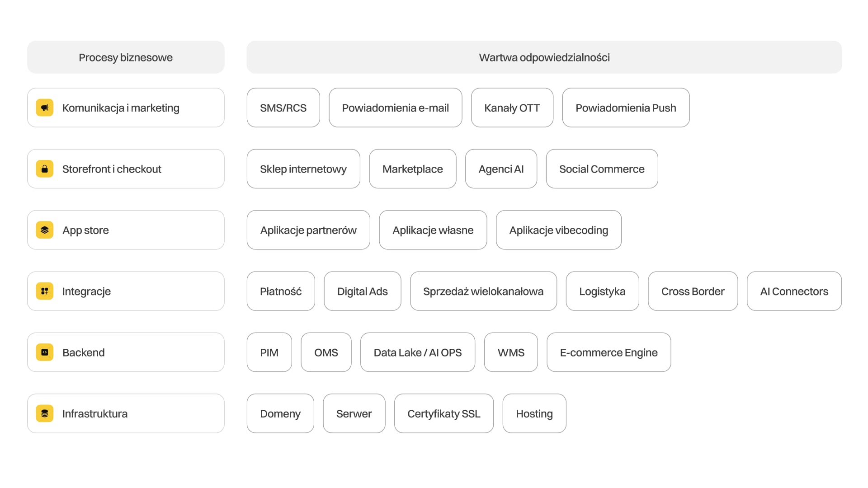This screenshot has width=868, height=488.
Task: Click the Sprzedaż wielokanałowa tile
Action: click(484, 291)
